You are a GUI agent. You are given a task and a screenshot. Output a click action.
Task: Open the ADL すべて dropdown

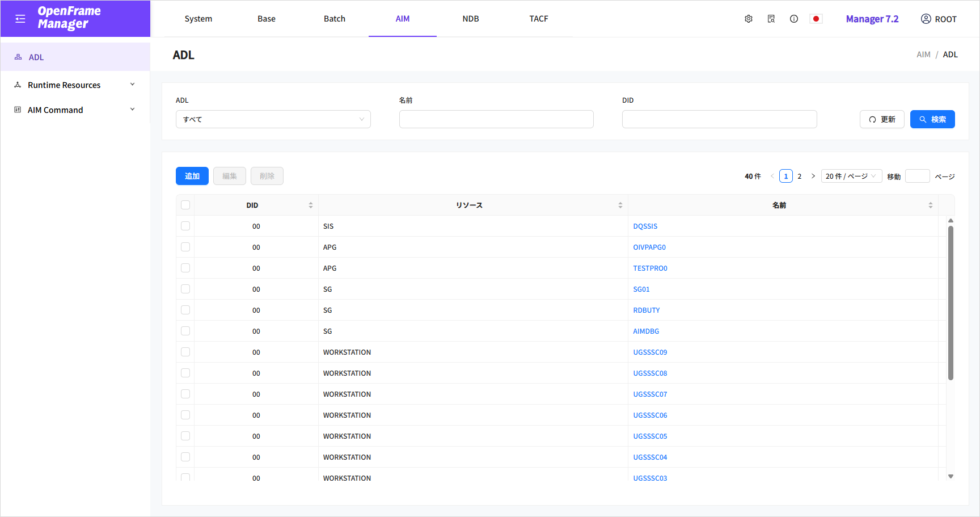(273, 119)
